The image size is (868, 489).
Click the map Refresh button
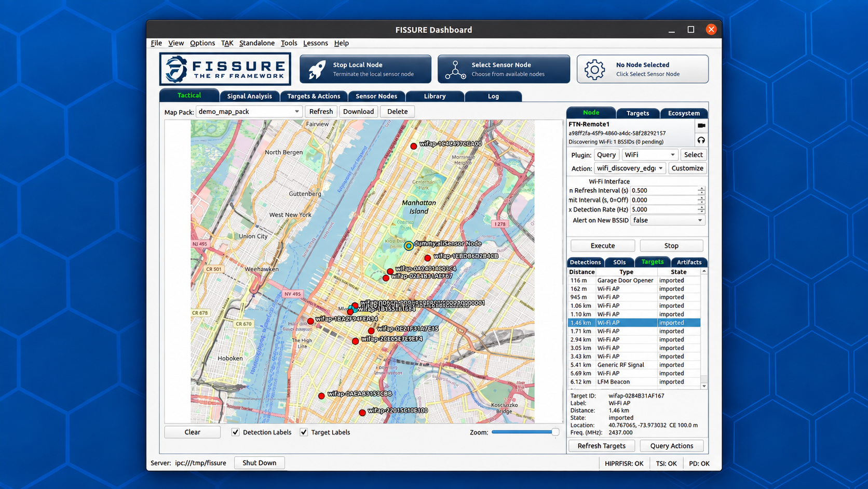(x=321, y=112)
